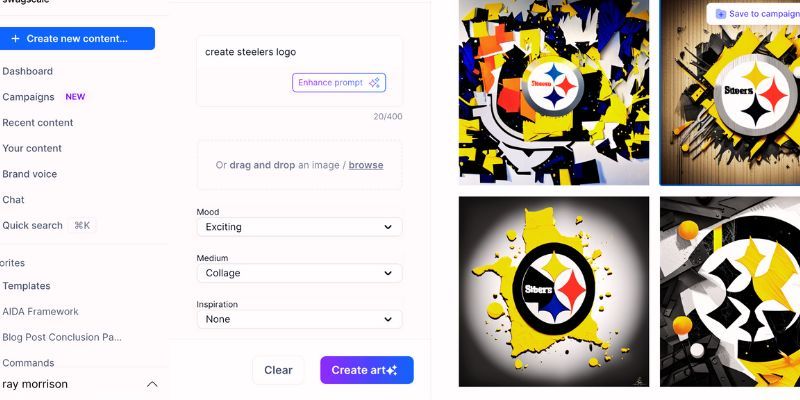Viewport: 800px width, 400px height.
Task: Open the Mood dropdown showing Exciting
Action: (x=299, y=227)
